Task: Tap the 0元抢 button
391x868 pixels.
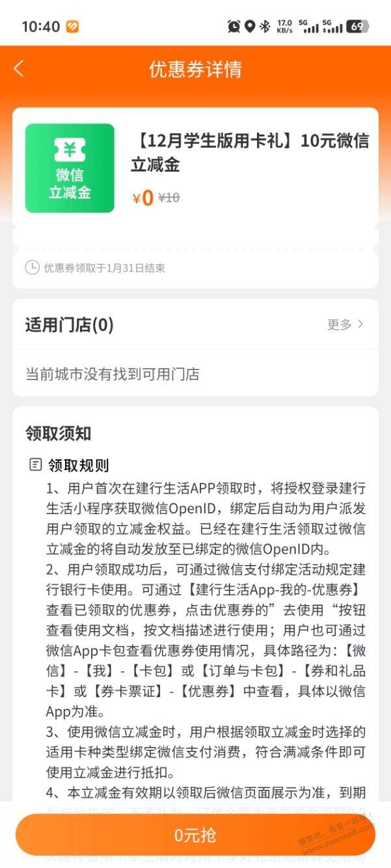Action: point(195,835)
